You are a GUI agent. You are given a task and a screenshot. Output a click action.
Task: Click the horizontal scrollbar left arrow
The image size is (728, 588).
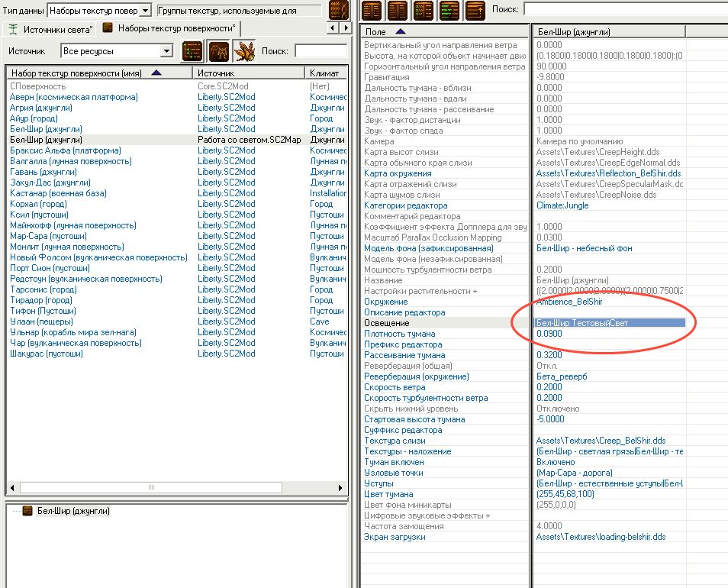click(x=12, y=487)
